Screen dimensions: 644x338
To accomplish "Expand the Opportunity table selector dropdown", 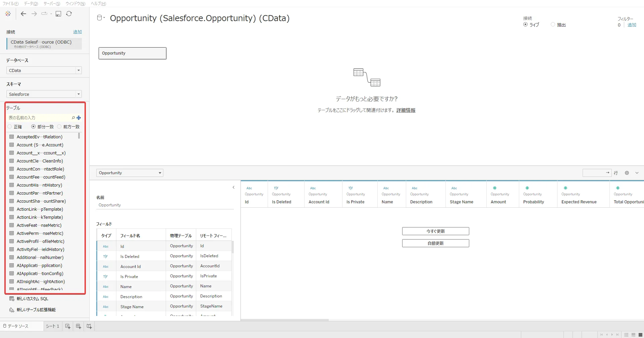I will [129, 173].
